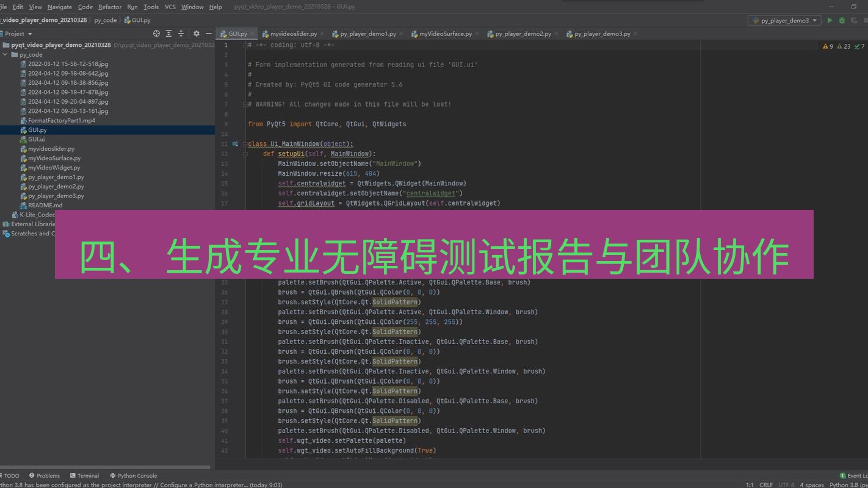Run with Coverage using the coverage icon
Image resolution: width=868 pixels, height=488 pixels.
853,20
